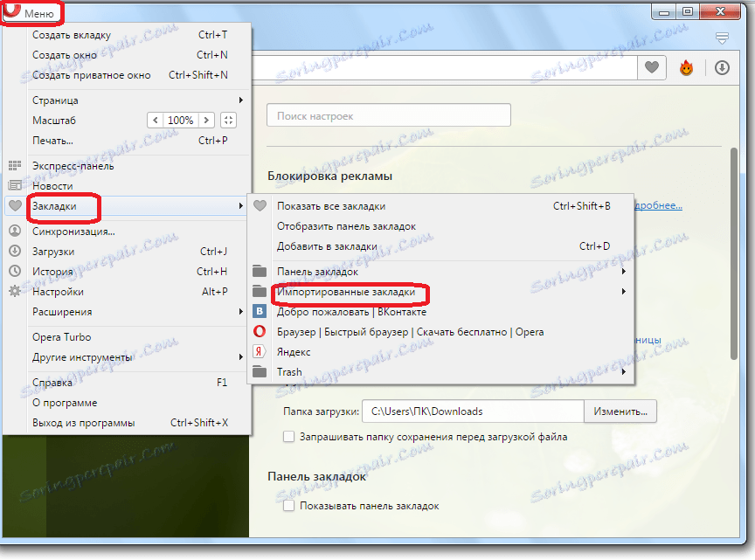This screenshot has height=560, width=755.
Task: Decrease zoom with the left arrow
Action: pyautogui.click(x=155, y=120)
